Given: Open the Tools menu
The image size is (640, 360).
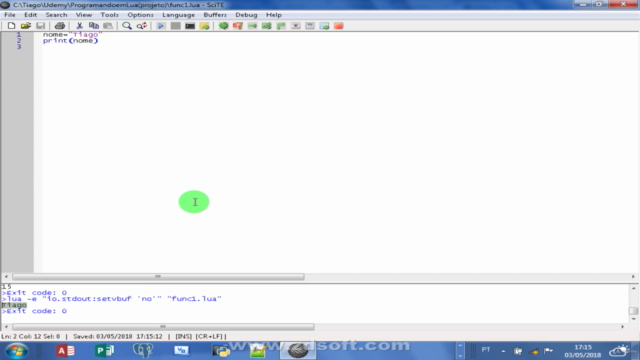Looking at the screenshot, I should tap(109, 15).
